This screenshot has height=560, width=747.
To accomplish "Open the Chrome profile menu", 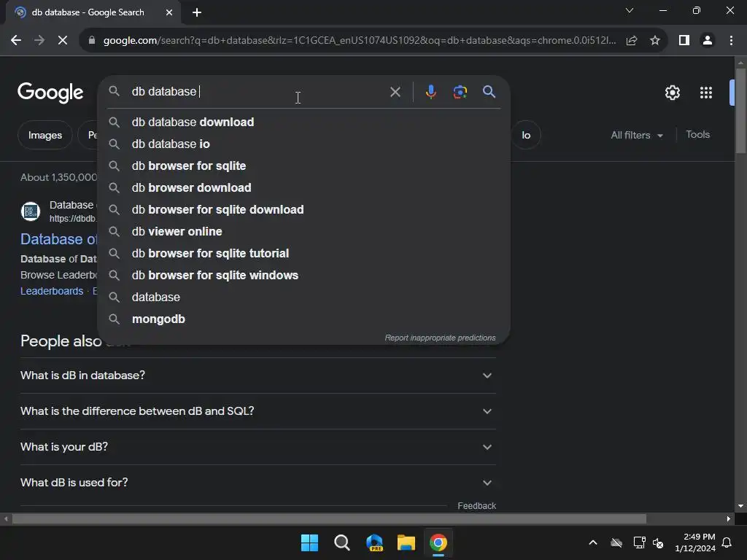I will tap(708, 41).
